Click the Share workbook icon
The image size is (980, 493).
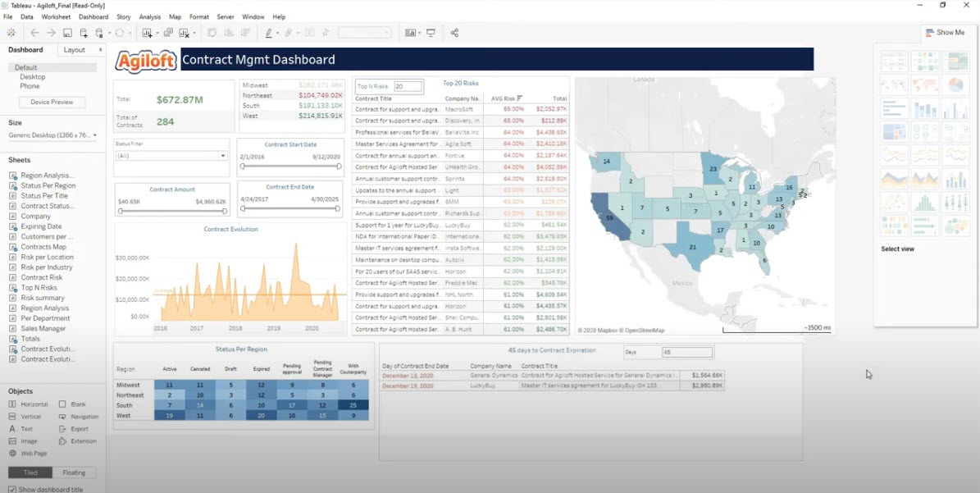454,33
